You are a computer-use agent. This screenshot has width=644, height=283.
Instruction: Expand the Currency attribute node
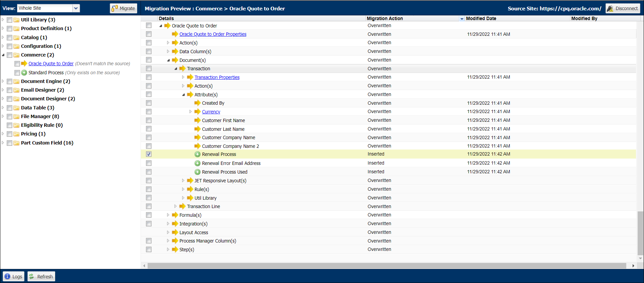[190, 112]
